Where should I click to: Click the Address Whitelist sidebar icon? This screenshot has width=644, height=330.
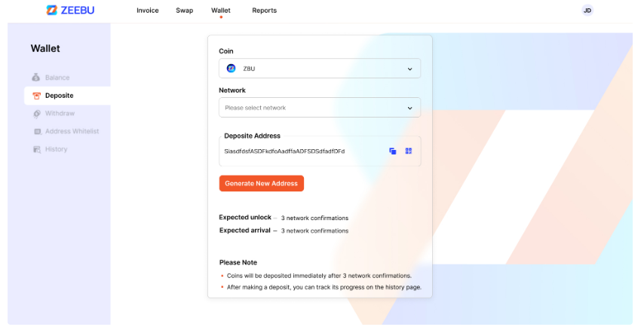click(36, 131)
